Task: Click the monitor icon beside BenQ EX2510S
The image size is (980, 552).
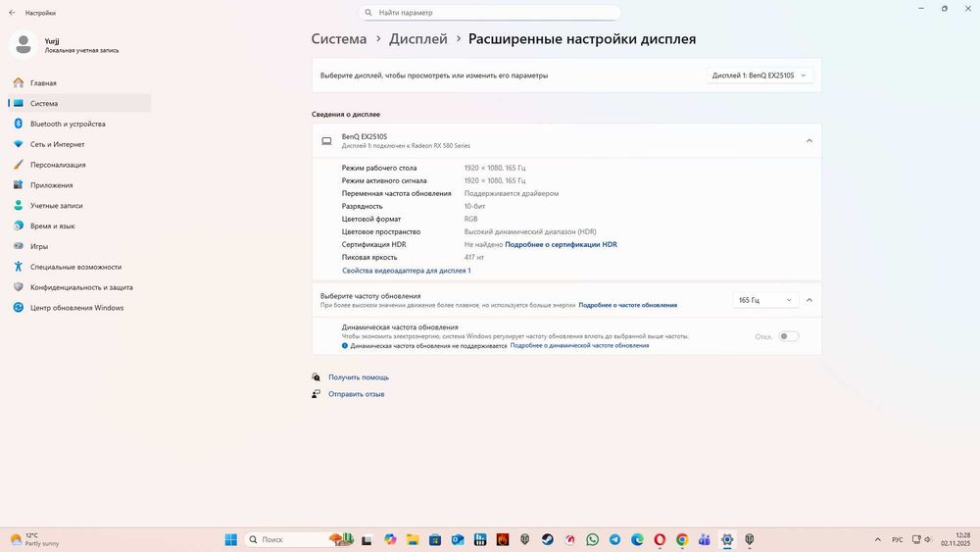Action: [326, 141]
